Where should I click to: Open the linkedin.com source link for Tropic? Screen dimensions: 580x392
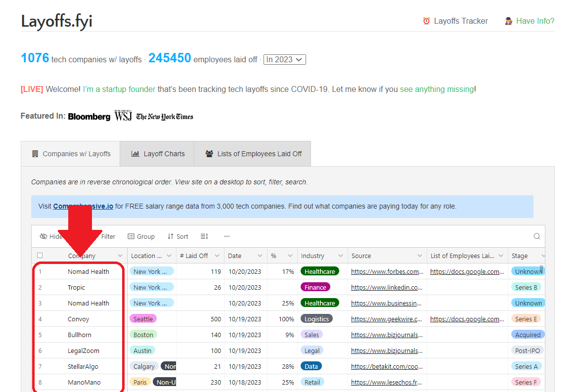coord(387,287)
